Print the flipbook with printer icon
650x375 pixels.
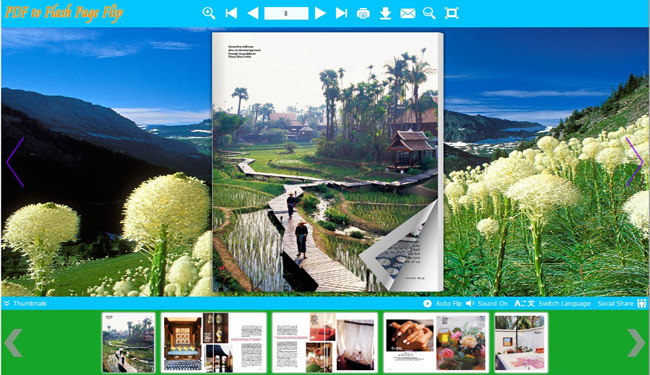pos(363,14)
